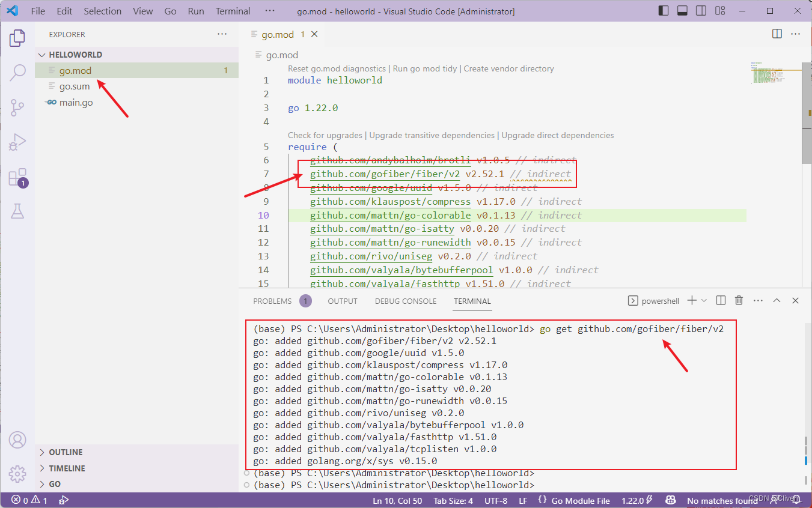The image size is (812, 508).
Task: Open the errors and warnings status item
Action: [29, 500]
